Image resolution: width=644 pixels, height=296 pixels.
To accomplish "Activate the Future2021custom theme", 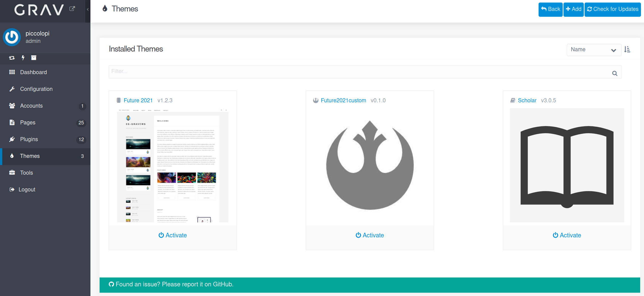I will pyautogui.click(x=370, y=235).
